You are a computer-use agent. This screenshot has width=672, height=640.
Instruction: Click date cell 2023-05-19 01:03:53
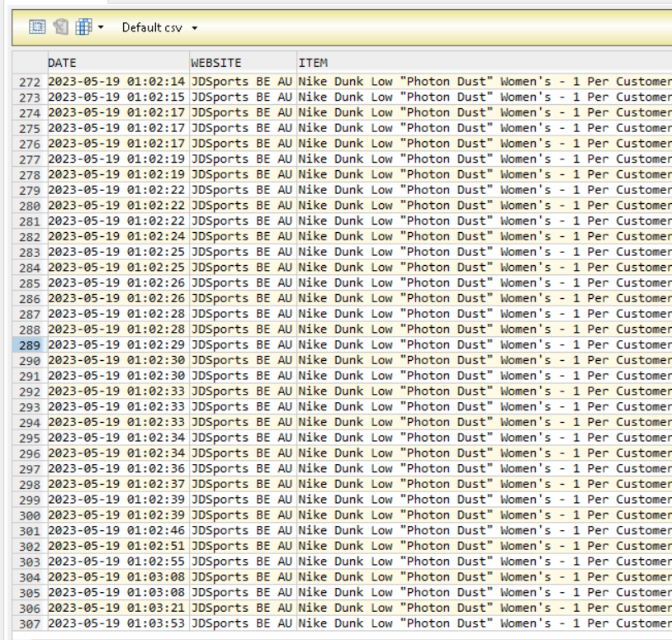point(118,623)
